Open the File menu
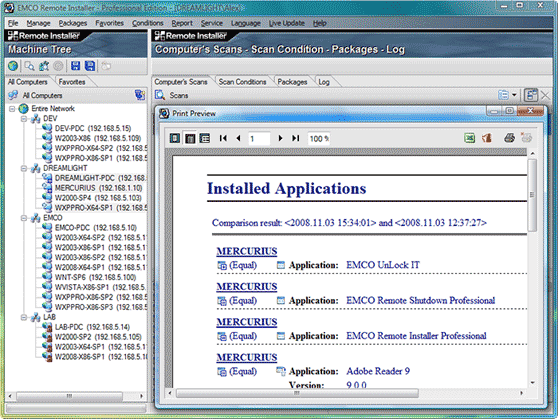Screen dimensions: 558x419 (x=13, y=23)
